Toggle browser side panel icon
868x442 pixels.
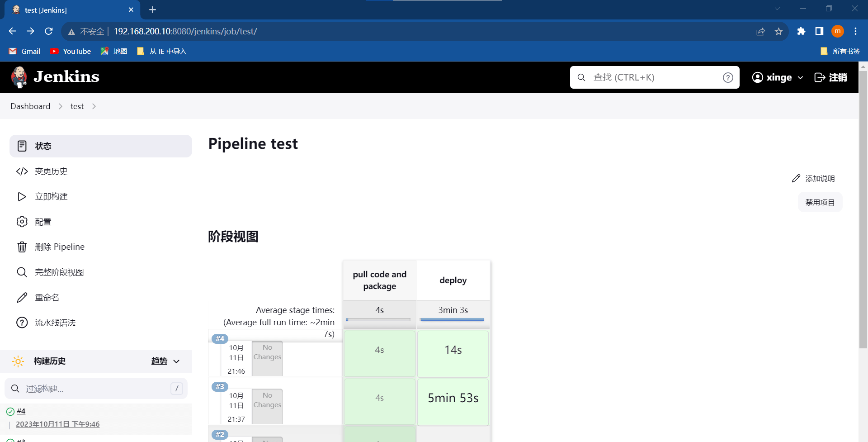coord(819,31)
